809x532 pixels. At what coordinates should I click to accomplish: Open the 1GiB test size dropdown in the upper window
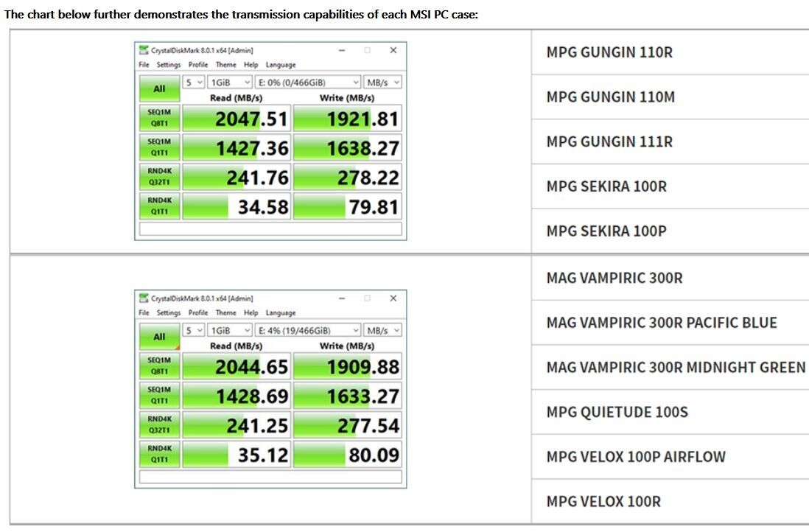[230, 82]
